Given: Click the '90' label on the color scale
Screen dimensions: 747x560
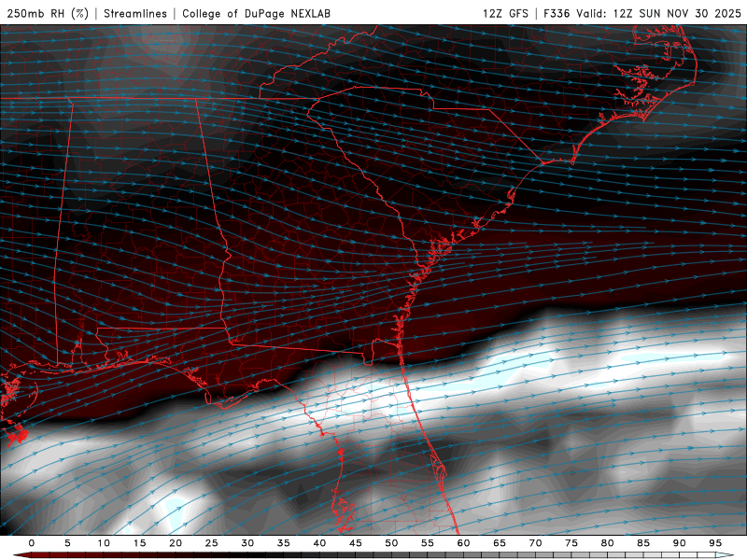Looking at the screenshot, I should [x=680, y=543].
